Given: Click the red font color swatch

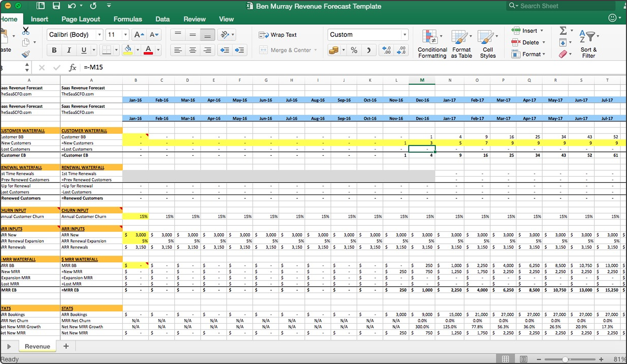Looking at the screenshot, I should (x=148, y=50).
